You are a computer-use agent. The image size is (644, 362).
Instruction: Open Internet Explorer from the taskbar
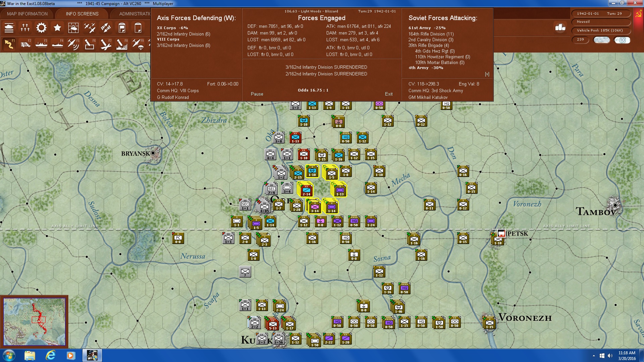point(50,355)
